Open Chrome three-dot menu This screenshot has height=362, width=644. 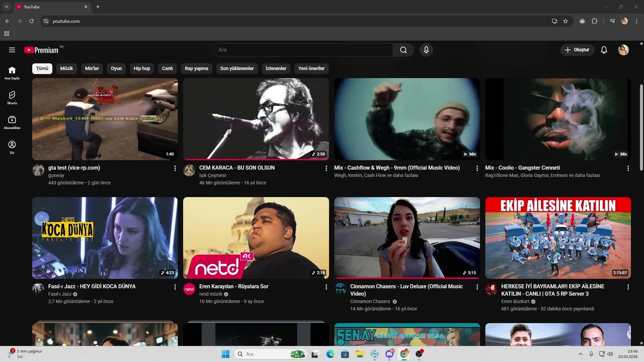637,21
